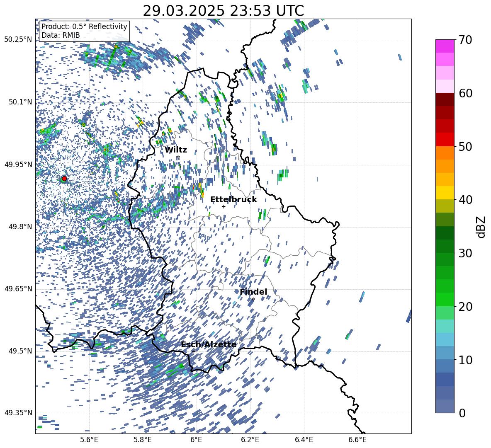Click the 49.8°N latitude label
This screenshot has width=491, height=448.
pos(21,227)
